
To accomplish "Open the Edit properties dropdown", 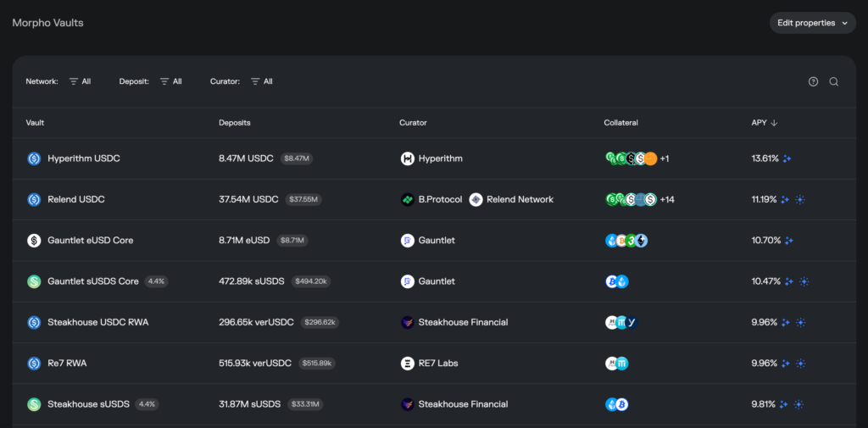I will [x=813, y=23].
